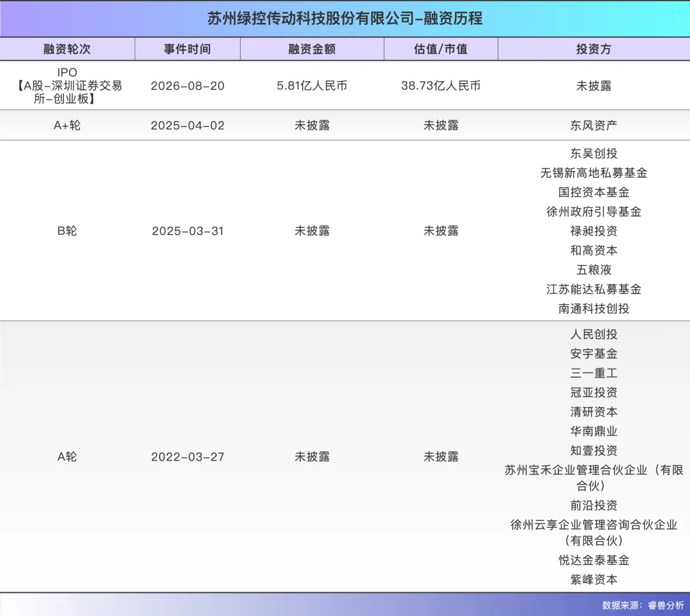Screen dimensions: 690x616
Task: Select the date 2026-08-20
Action: [187, 86]
